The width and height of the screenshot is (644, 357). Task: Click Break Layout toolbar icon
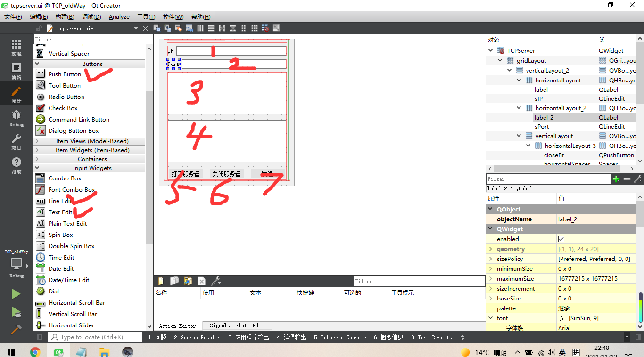265,28
